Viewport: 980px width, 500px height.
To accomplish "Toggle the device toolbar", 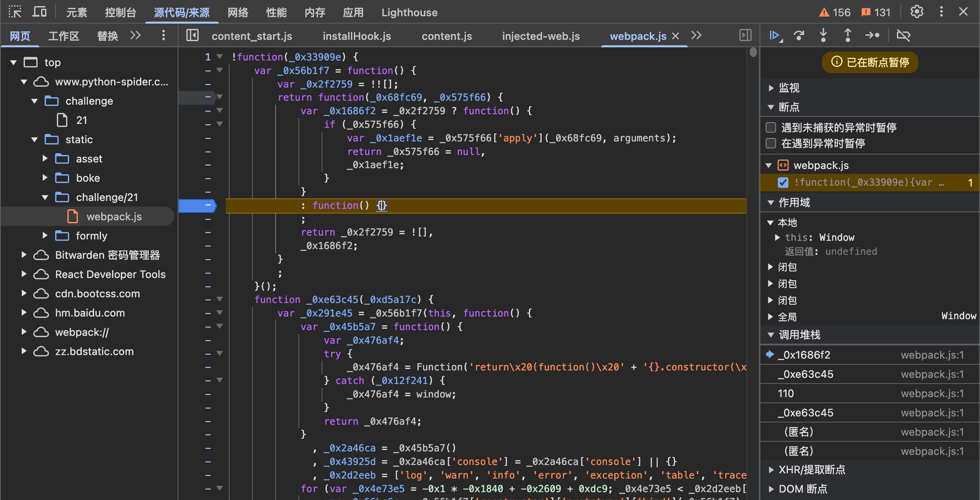I will click(x=39, y=12).
